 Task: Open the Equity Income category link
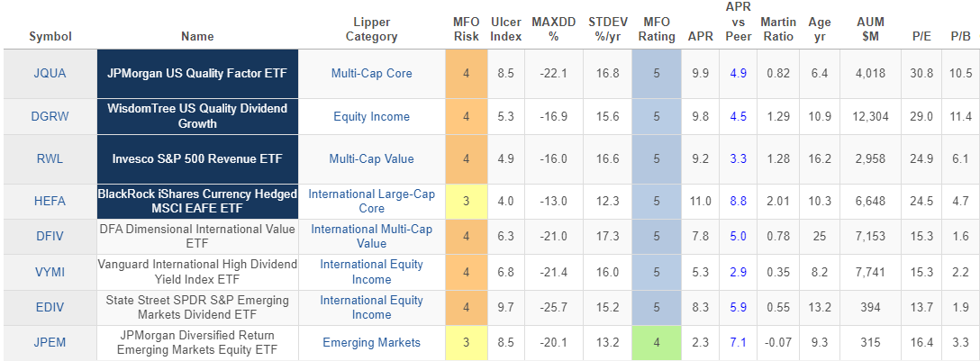[x=371, y=116]
